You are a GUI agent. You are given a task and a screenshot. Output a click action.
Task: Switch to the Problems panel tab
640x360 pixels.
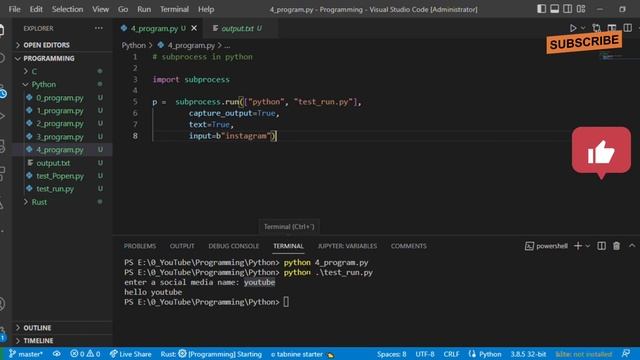140,246
